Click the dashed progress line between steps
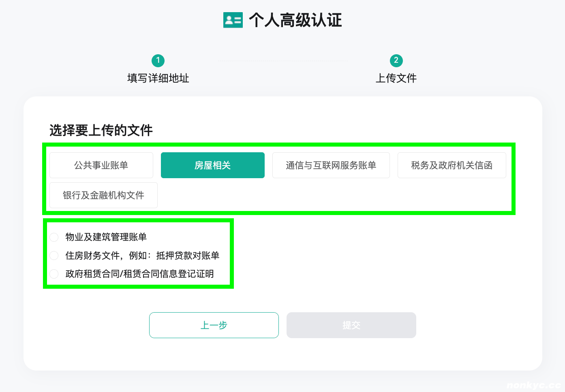The width and height of the screenshot is (565, 392). pos(282,61)
